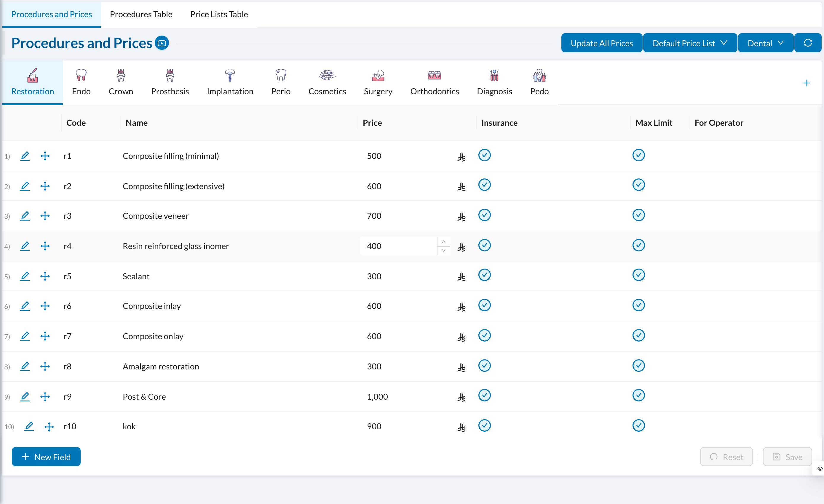Screen dimensions: 824x504
Task: Click the plus icon to add category
Action: coord(807,83)
